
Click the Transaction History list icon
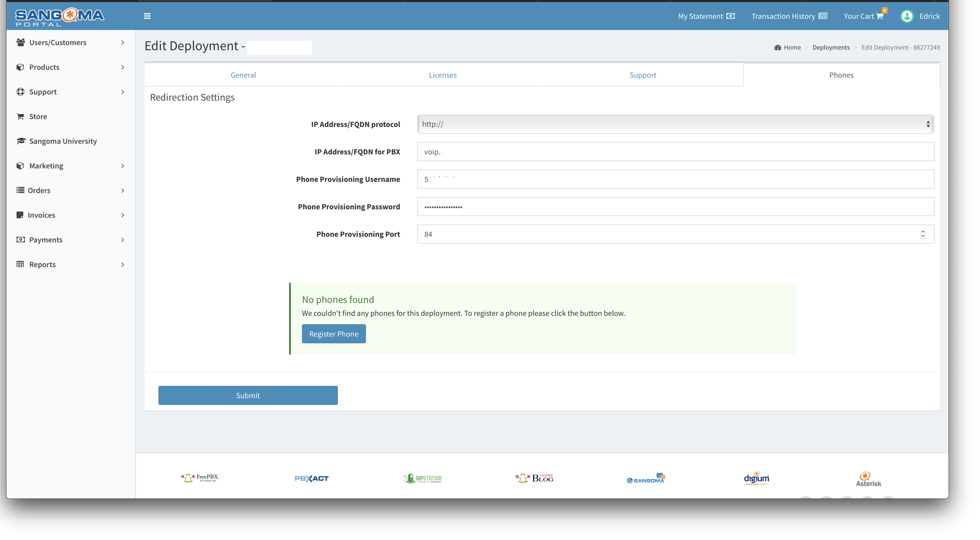click(x=823, y=16)
